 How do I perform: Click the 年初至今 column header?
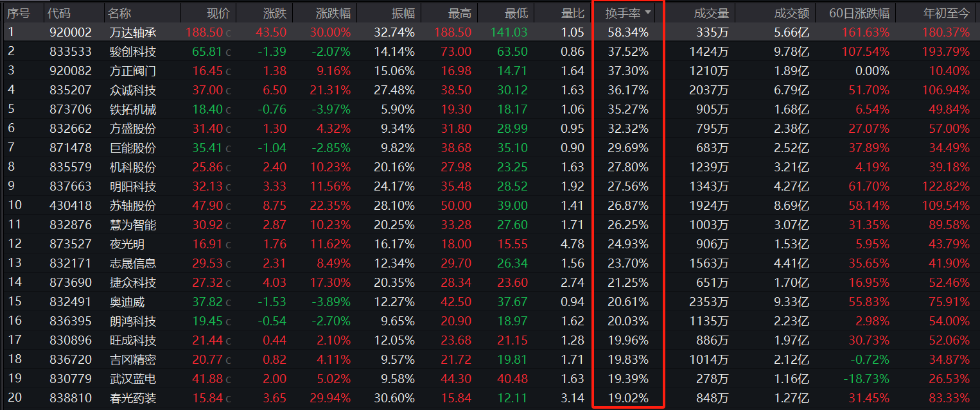pos(946,13)
